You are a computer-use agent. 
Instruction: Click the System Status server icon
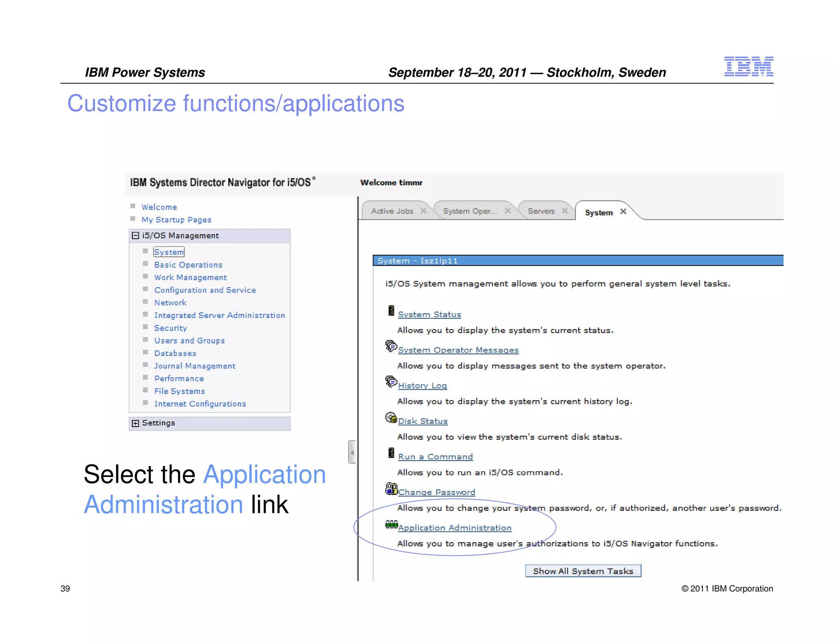click(391, 311)
